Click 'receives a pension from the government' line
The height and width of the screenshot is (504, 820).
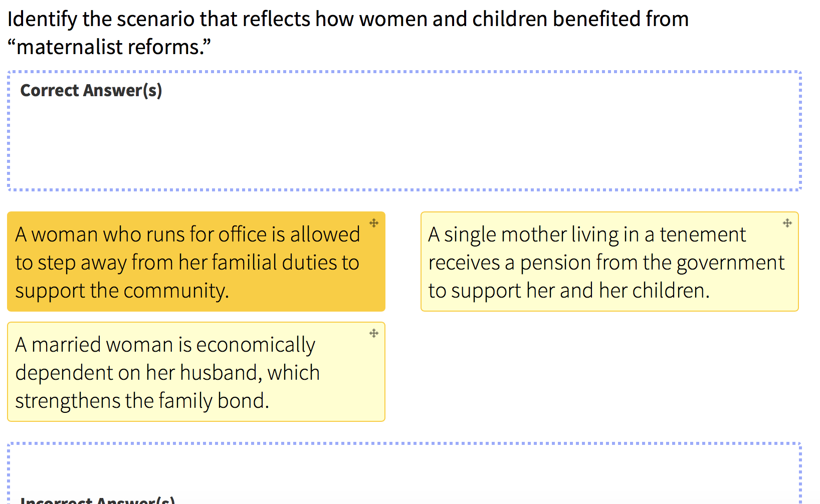(x=606, y=263)
